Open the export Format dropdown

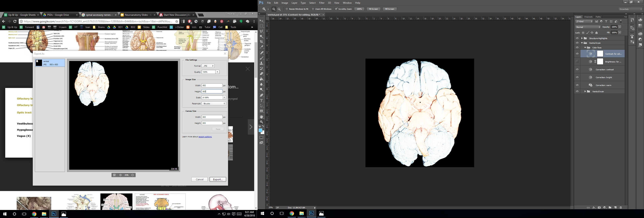click(208, 66)
